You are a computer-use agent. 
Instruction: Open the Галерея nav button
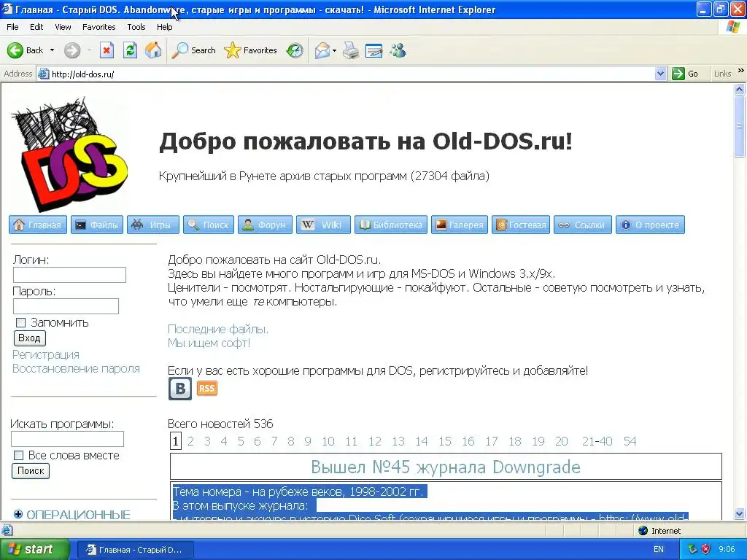pyautogui.click(x=460, y=225)
